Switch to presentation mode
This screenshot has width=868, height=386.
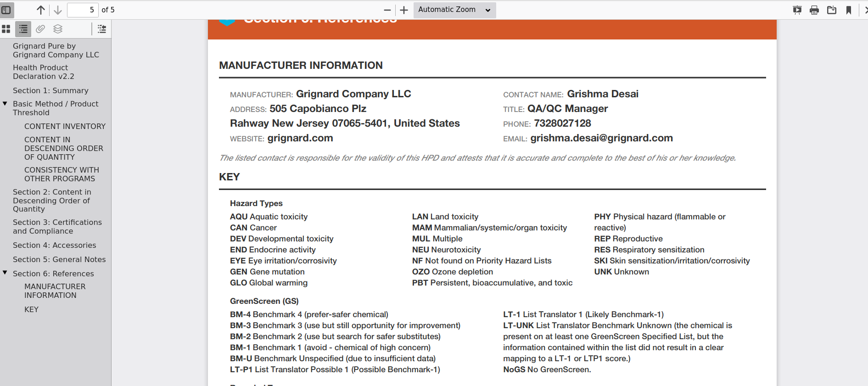click(797, 10)
